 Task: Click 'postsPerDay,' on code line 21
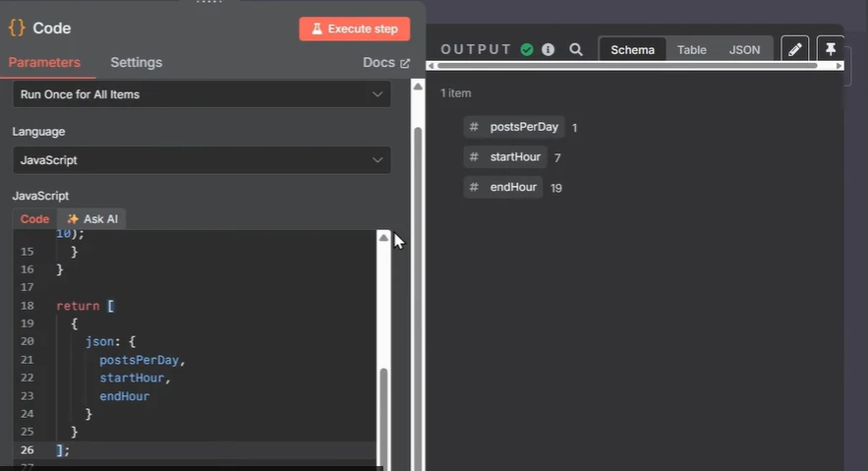143,360
